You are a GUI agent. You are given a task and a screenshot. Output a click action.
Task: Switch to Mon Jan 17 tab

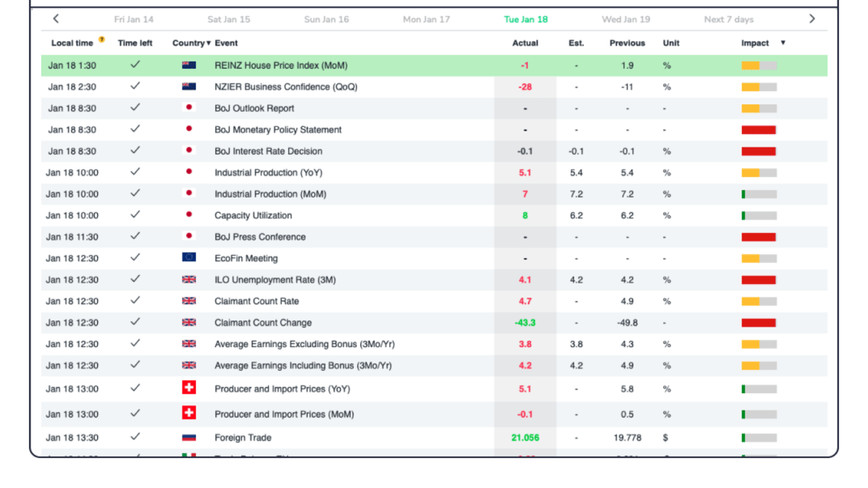pos(426,19)
